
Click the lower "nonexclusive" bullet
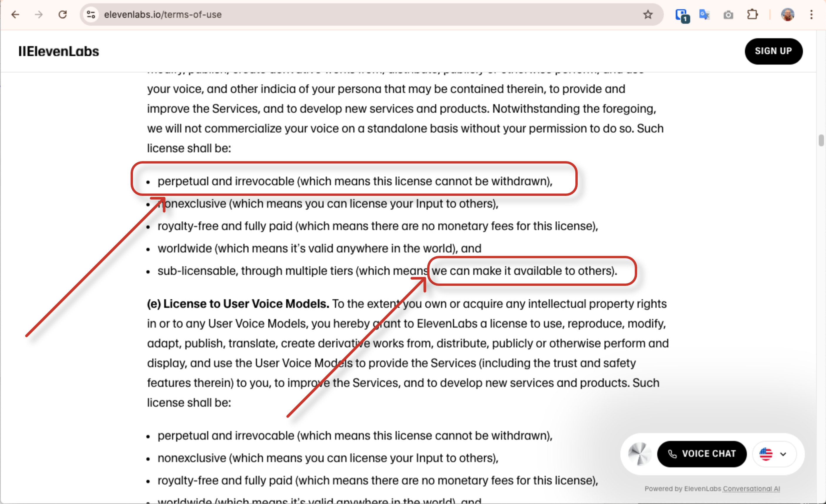click(328, 458)
